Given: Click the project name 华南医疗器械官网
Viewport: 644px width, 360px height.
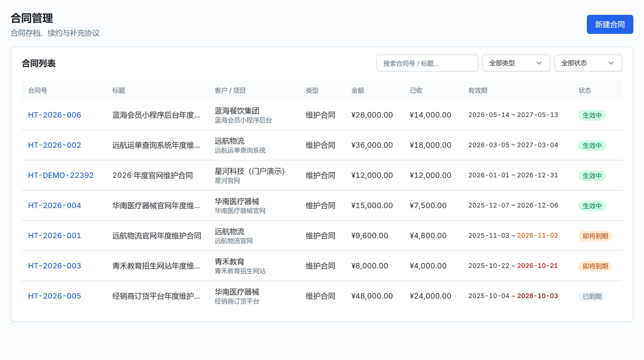Looking at the screenshot, I should pyautogui.click(x=240, y=211).
